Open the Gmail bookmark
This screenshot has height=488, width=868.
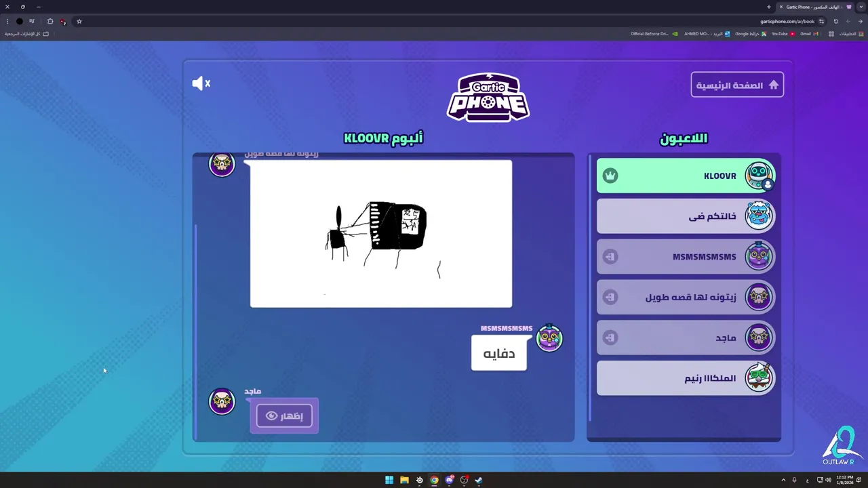point(809,34)
